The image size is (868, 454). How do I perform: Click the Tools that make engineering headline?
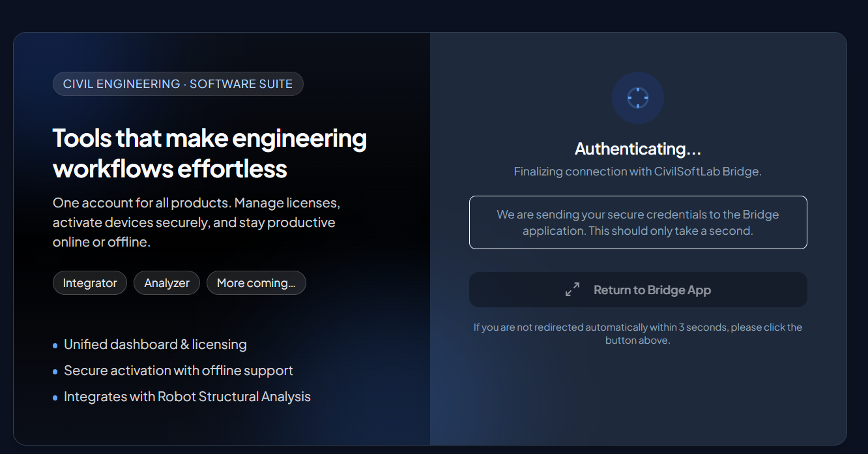point(209,153)
